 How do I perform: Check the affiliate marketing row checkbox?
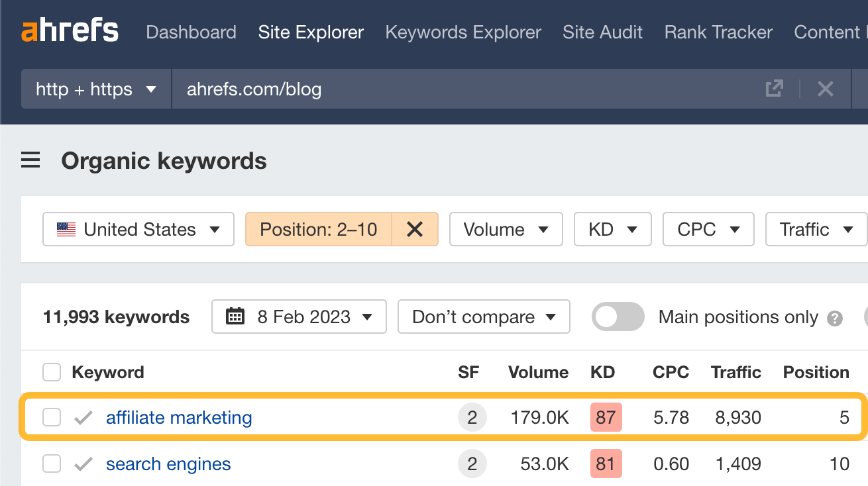tap(51, 417)
